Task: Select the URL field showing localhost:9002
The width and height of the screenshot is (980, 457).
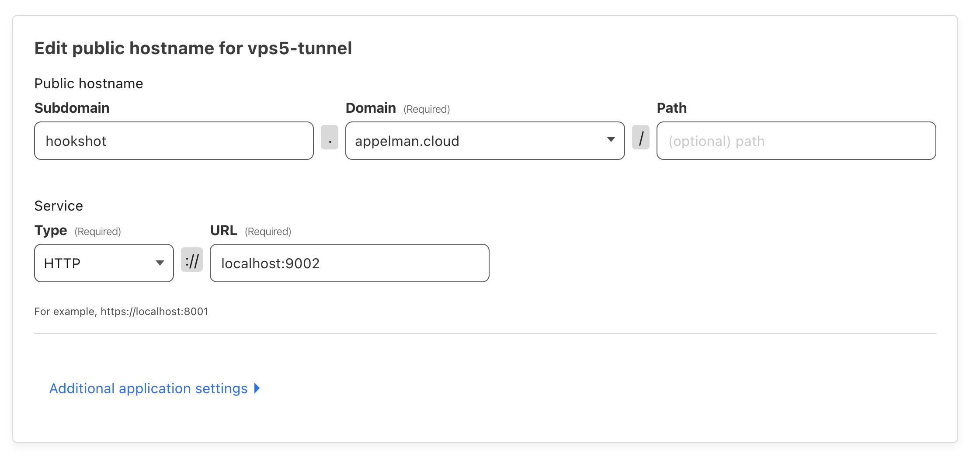Action: (349, 263)
